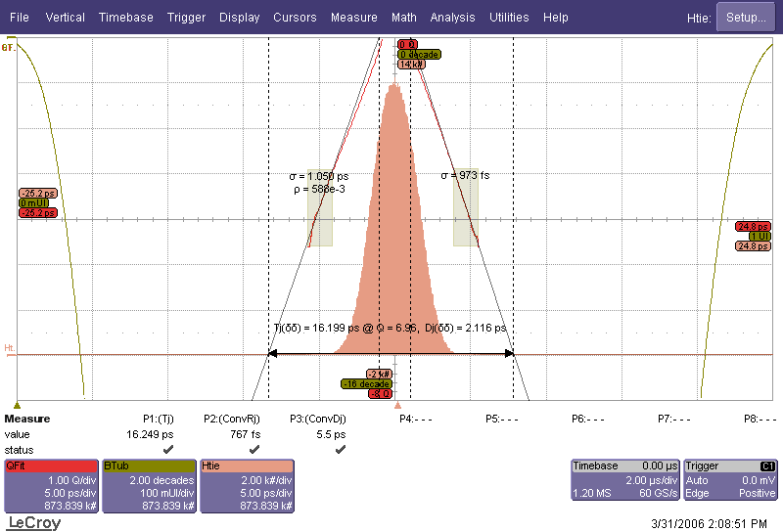Click the olive triangle marker at bottom-left
The height and width of the screenshot is (532, 783).
17,405
